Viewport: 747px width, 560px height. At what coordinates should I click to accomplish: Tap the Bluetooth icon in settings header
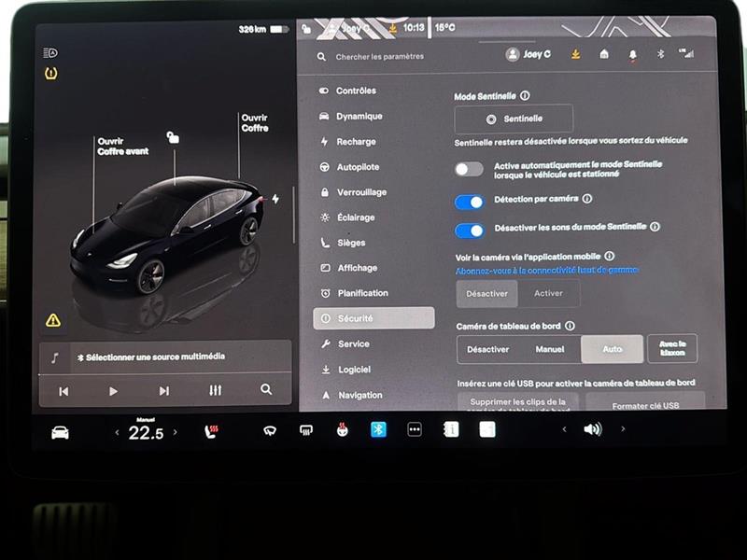coord(660,54)
